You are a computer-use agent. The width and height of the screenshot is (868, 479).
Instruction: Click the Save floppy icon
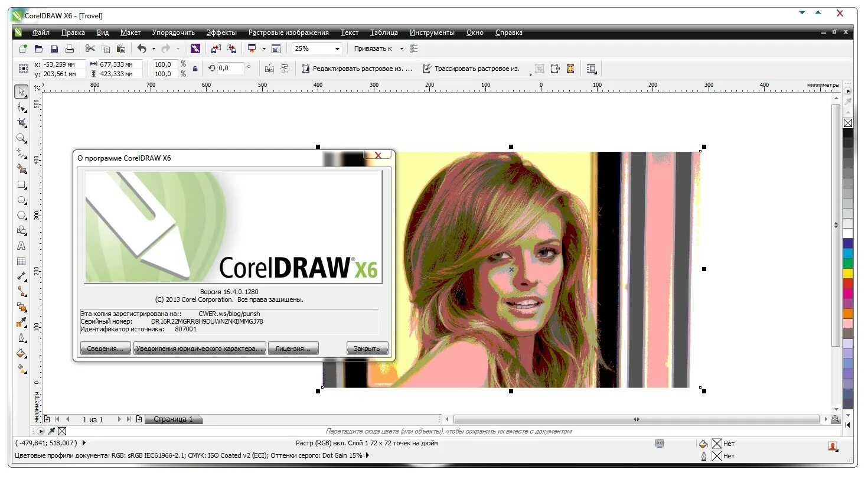point(54,48)
